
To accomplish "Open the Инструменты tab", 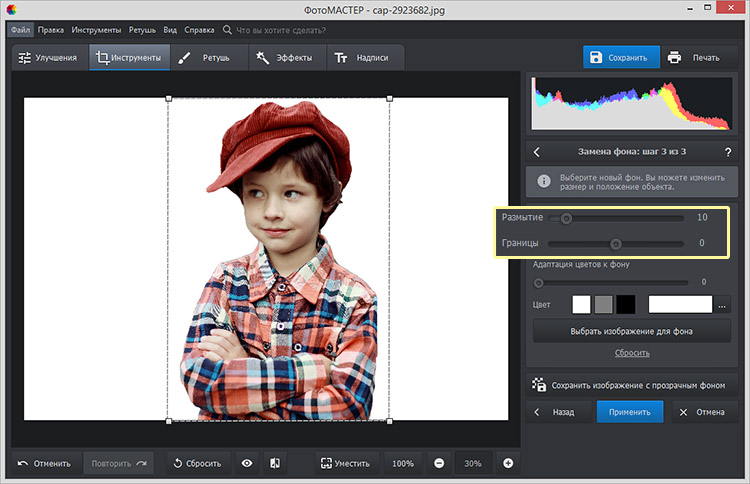I will click(x=128, y=57).
